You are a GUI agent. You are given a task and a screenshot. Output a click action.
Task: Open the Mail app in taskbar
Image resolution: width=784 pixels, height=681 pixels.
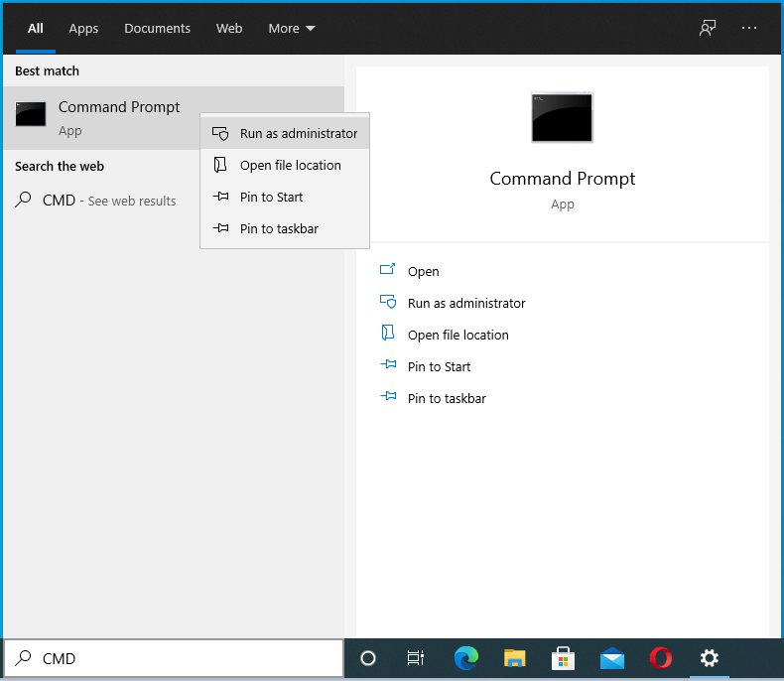[x=611, y=658]
